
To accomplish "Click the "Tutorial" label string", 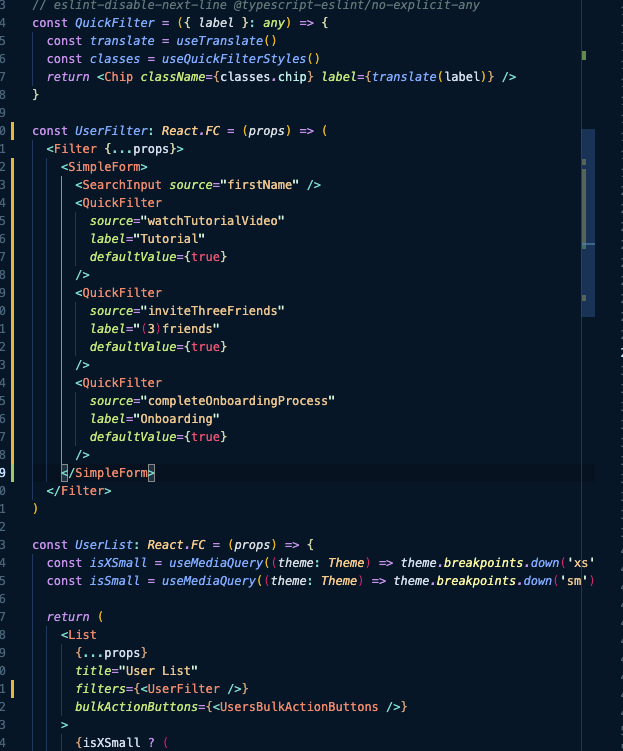I will [169, 239].
